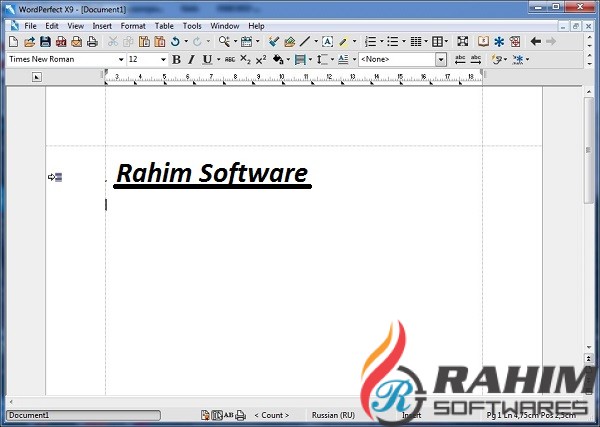600x427 pixels.
Task: Toggle strikethrough ABC formatting
Action: click(230, 59)
